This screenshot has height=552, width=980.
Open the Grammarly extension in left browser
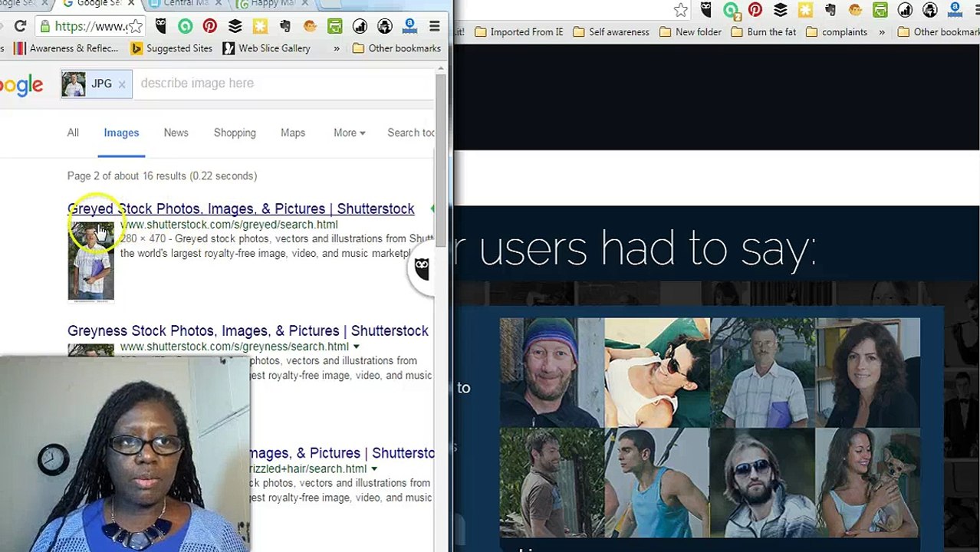click(x=185, y=26)
